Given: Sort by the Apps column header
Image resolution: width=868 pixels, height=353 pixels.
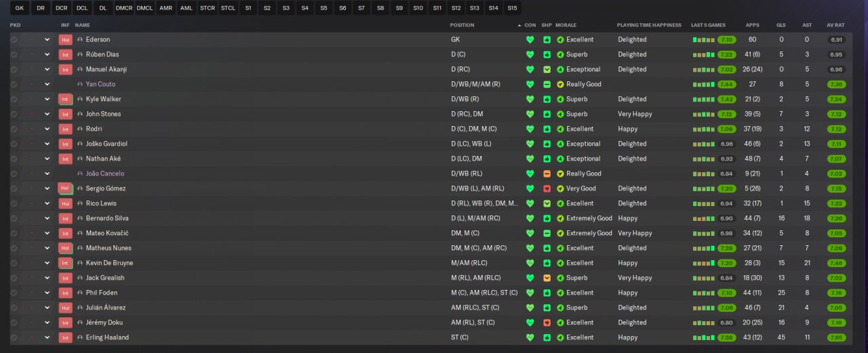Looking at the screenshot, I should click(x=752, y=25).
